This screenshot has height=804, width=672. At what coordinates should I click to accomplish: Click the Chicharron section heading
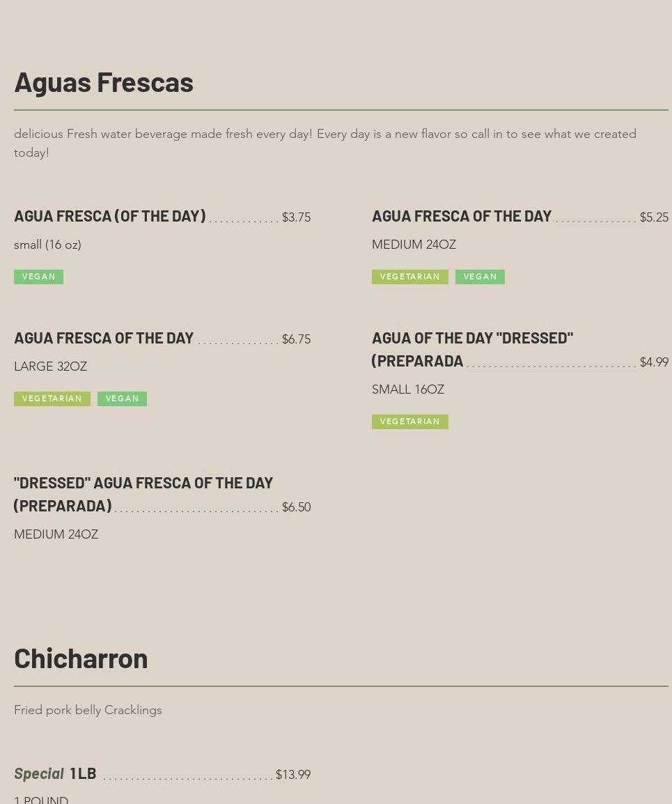click(x=81, y=658)
